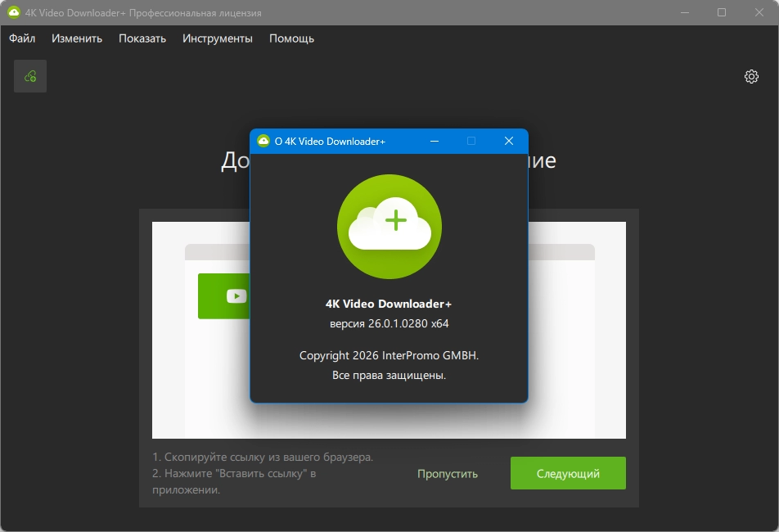779x532 pixels.
Task: Click instruction 1 Скопируйте ссылку text
Action: point(263,457)
